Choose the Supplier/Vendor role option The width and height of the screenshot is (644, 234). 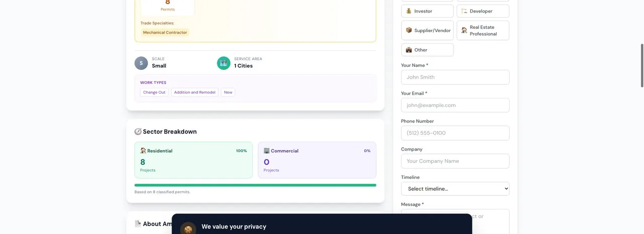point(427,30)
